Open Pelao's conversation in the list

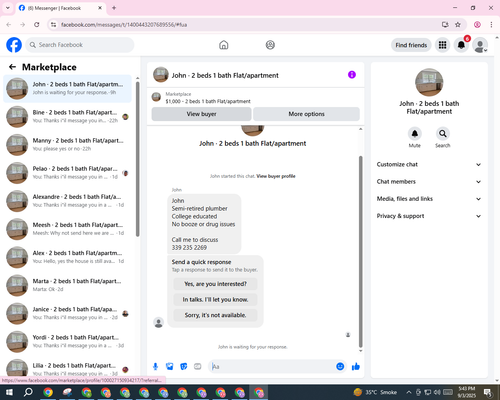click(x=67, y=173)
